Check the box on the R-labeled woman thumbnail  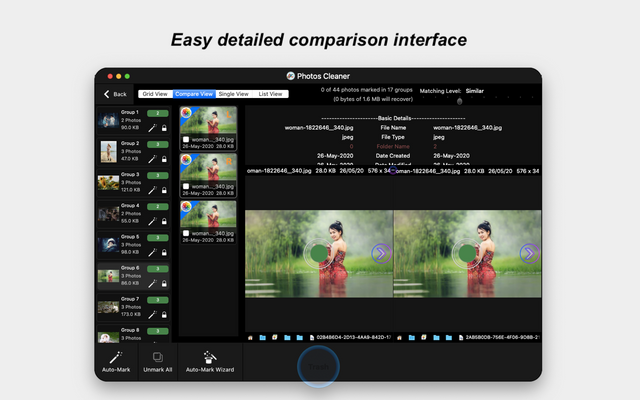(186, 187)
